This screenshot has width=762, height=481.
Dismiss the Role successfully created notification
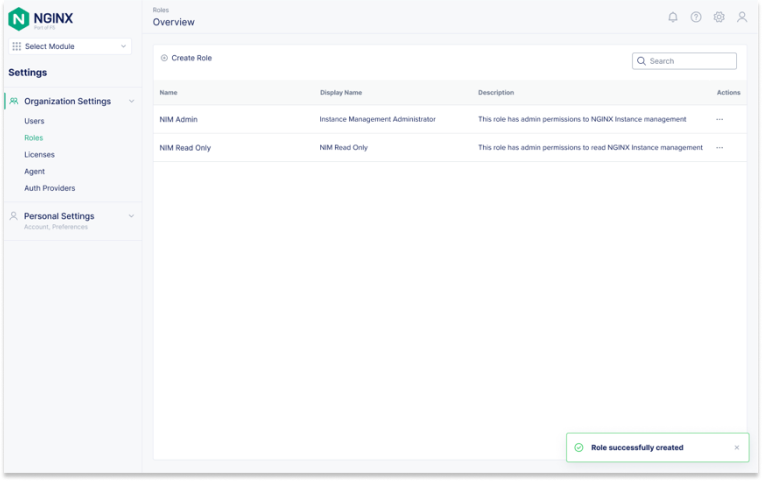click(x=737, y=447)
